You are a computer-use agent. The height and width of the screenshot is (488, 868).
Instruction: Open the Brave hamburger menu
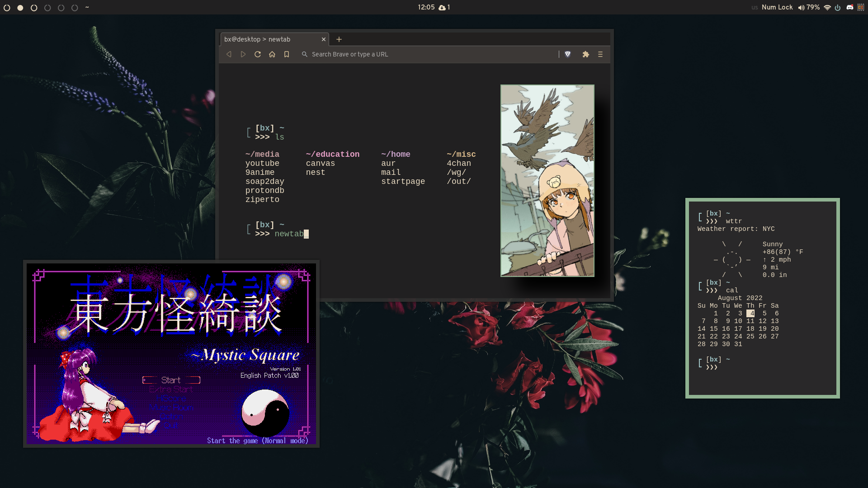600,54
